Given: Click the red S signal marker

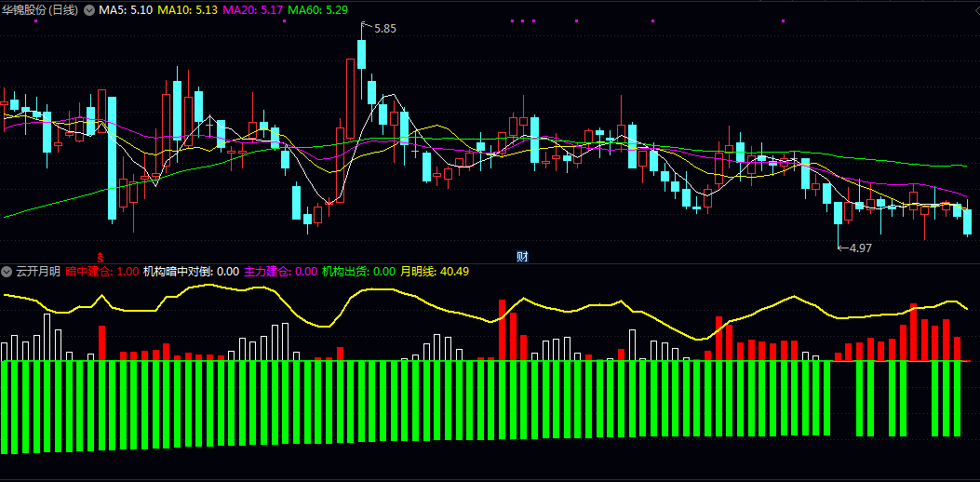Looking at the screenshot, I should pos(100,256).
